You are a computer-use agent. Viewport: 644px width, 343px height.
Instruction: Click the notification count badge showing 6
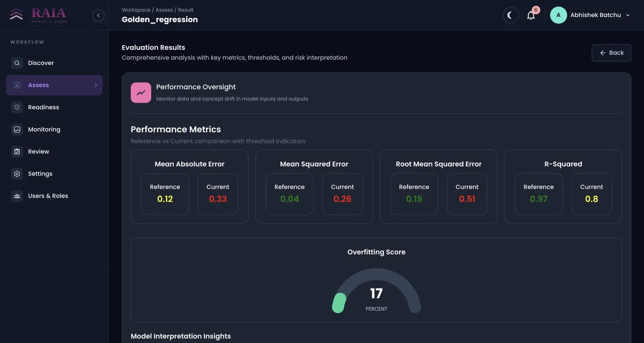tap(536, 10)
